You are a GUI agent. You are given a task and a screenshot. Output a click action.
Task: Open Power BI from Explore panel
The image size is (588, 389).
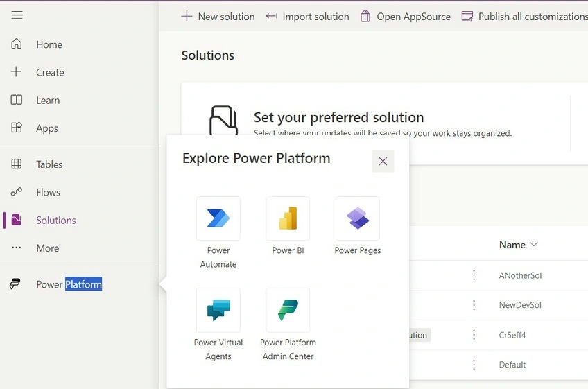pos(288,218)
